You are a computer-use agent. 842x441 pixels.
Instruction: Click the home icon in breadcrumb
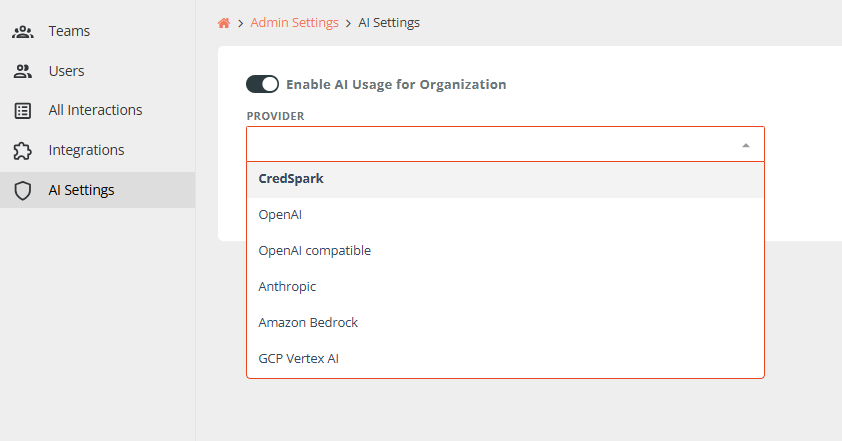(224, 23)
